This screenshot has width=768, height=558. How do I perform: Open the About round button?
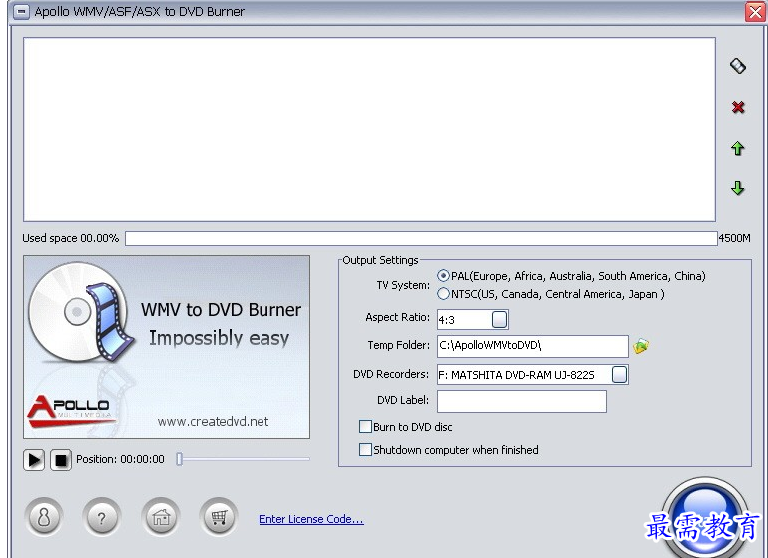pyautogui.click(x=44, y=517)
